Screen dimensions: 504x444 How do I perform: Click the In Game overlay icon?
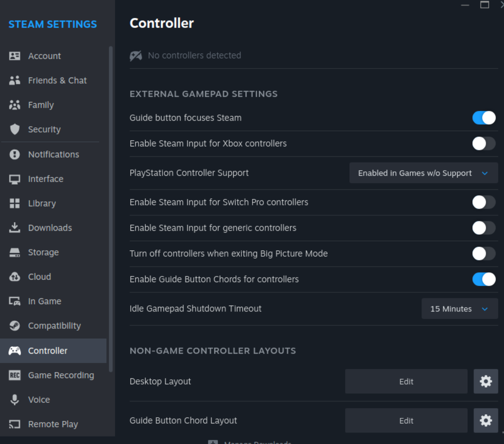coord(15,301)
